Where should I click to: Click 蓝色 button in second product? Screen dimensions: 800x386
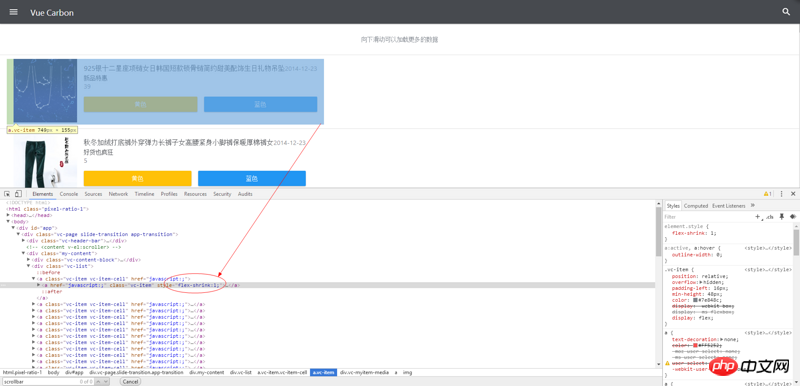point(252,178)
